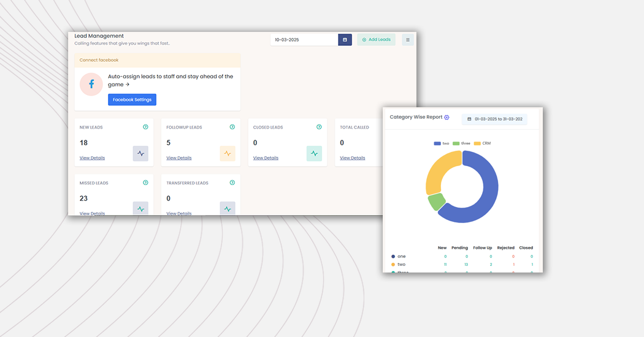Click the help icon on Followup Leads card
Screen dimensions: 644x337
tap(232, 127)
